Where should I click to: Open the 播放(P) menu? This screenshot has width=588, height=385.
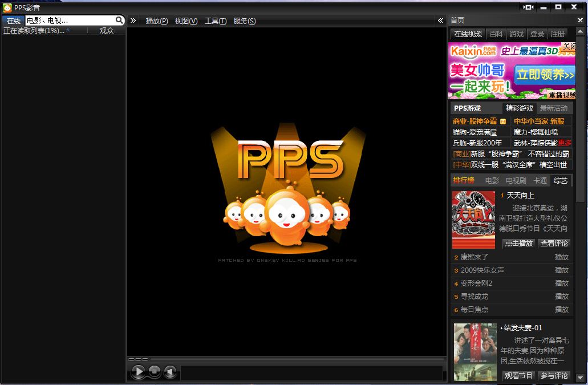point(157,21)
